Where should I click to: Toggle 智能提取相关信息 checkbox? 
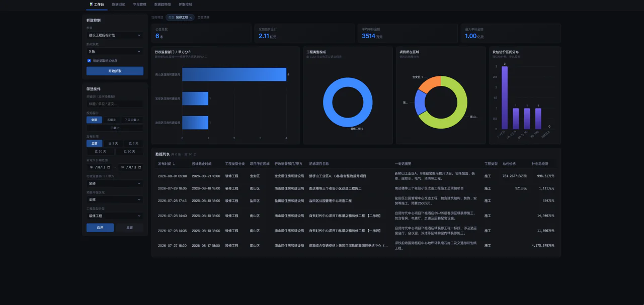(x=89, y=60)
